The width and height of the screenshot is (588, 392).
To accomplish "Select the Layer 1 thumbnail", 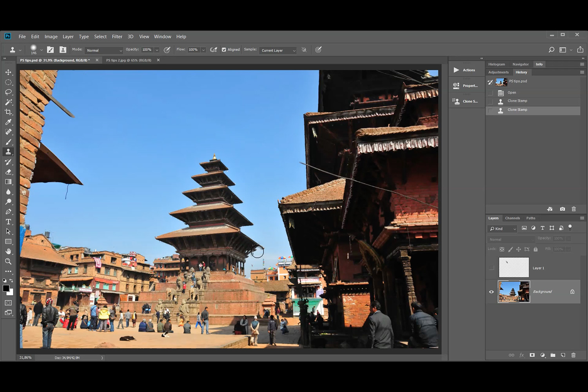I will click(514, 268).
